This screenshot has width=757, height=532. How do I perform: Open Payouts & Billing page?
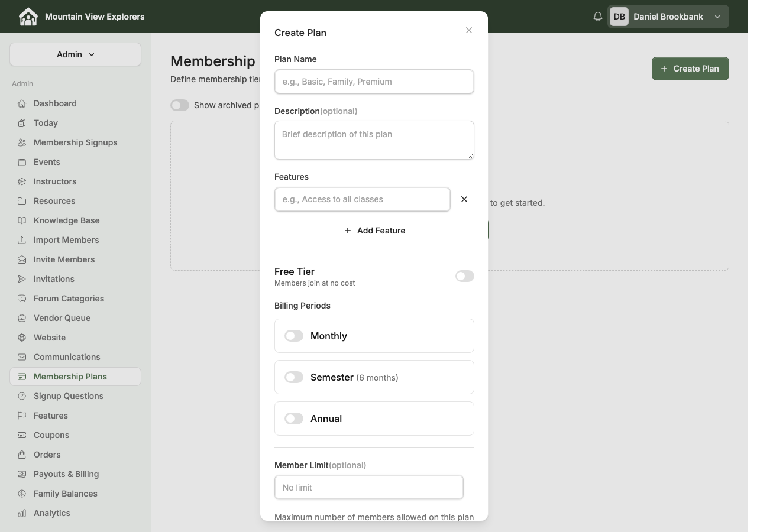tap(75, 474)
